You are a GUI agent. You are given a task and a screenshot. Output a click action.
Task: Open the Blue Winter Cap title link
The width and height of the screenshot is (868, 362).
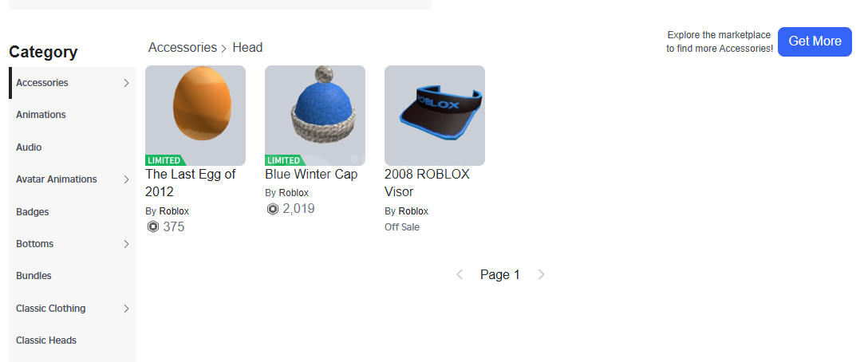coord(311,175)
